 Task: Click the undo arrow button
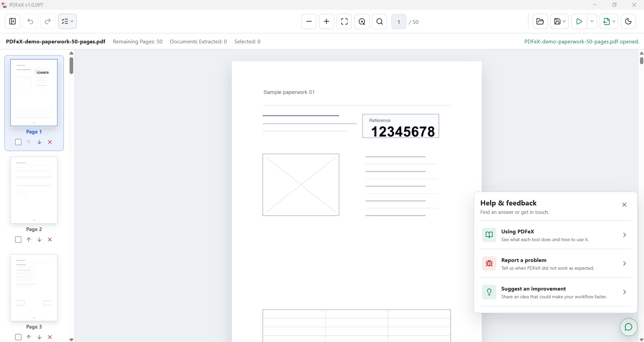[30, 22]
